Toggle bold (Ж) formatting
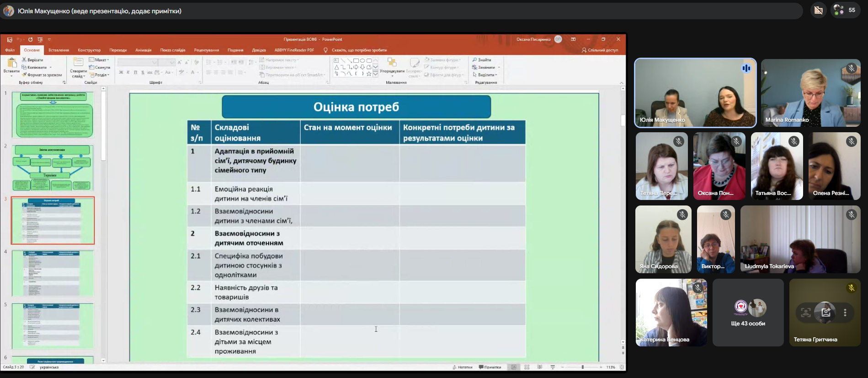Viewport: 868px width, 378px height. click(x=121, y=72)
